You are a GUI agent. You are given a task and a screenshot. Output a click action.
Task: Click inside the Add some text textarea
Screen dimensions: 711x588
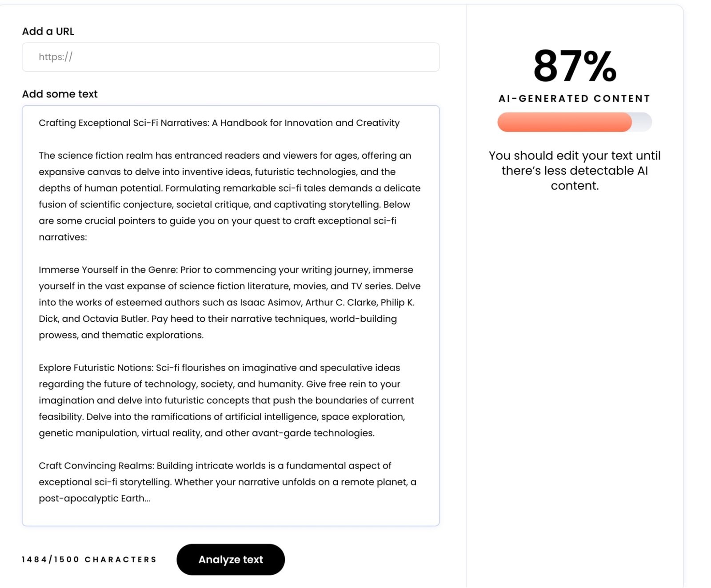pyautogui.click(x=230, y=513)
